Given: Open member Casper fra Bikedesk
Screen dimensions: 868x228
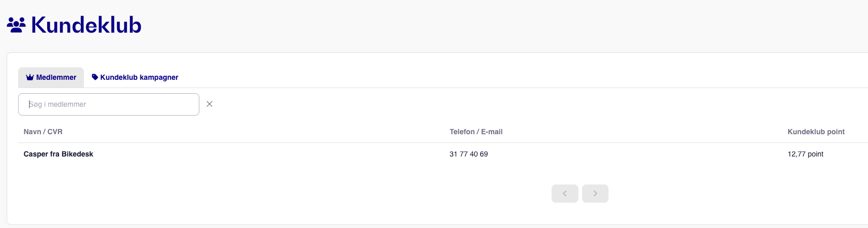Looking at the screenshot, I should pyautogui.click(x=59, y=154).
